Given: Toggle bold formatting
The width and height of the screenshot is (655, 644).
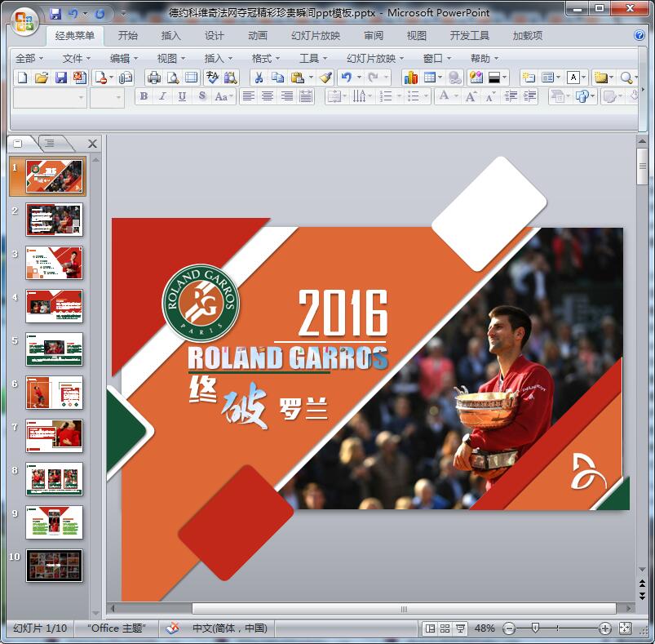Looking at the screenshot, I should [x=144, y=96].
